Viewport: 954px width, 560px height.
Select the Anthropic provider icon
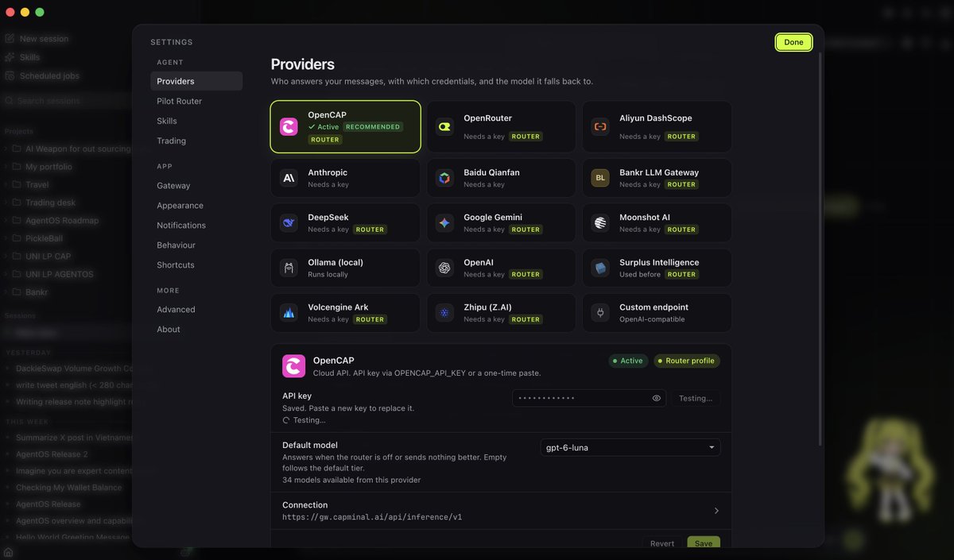tap(289, 178)
